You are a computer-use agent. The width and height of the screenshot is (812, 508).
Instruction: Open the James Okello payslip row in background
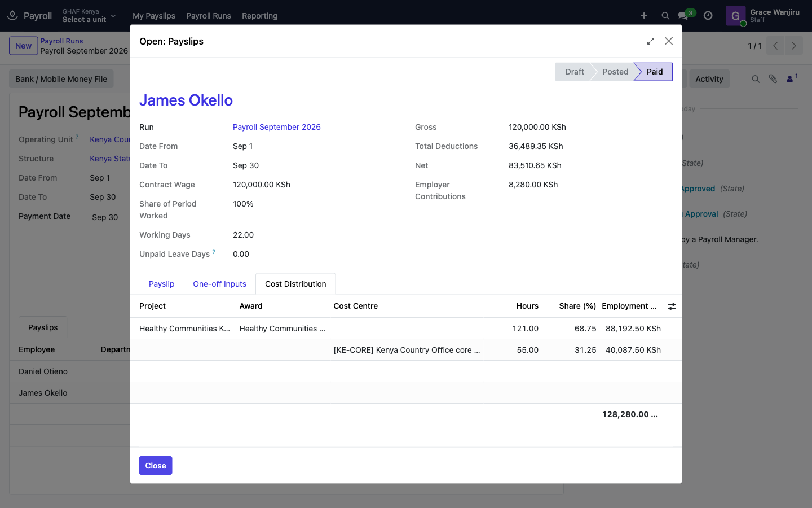click(70, 393)
